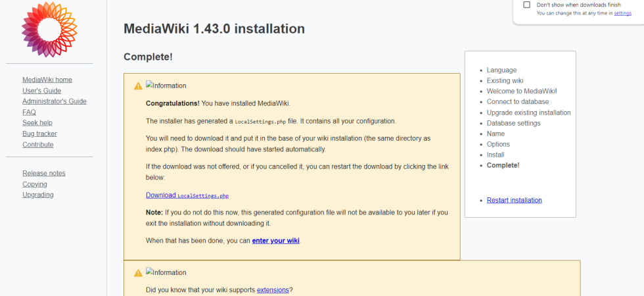Image resolution: width=644 pixels, height=296 pixels.
Task: Click the "enter your wiki" link
Action: point(275,241)
